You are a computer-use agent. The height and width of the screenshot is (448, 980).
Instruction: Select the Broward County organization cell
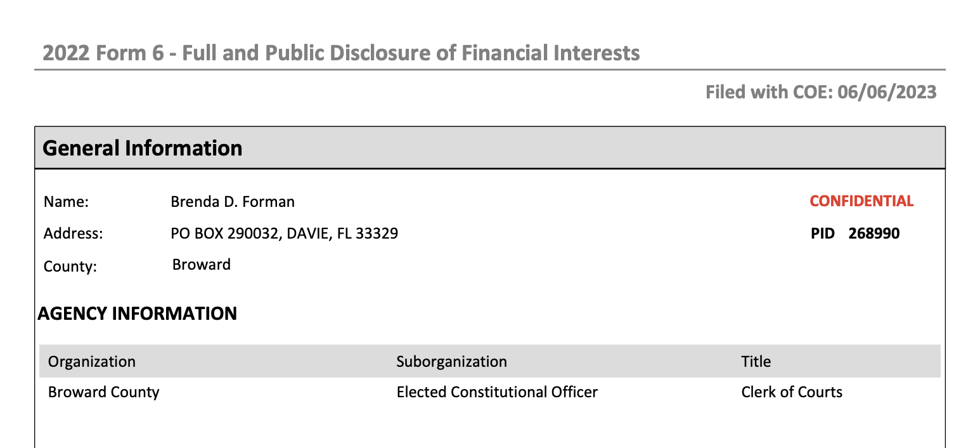(103, 392)
